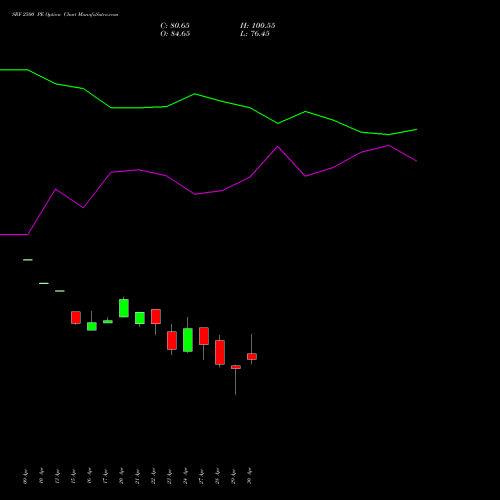Click the green candle above 21 Apr
Image resolution: width=500 pixels, height=500 pixels.
click(140, 318)
